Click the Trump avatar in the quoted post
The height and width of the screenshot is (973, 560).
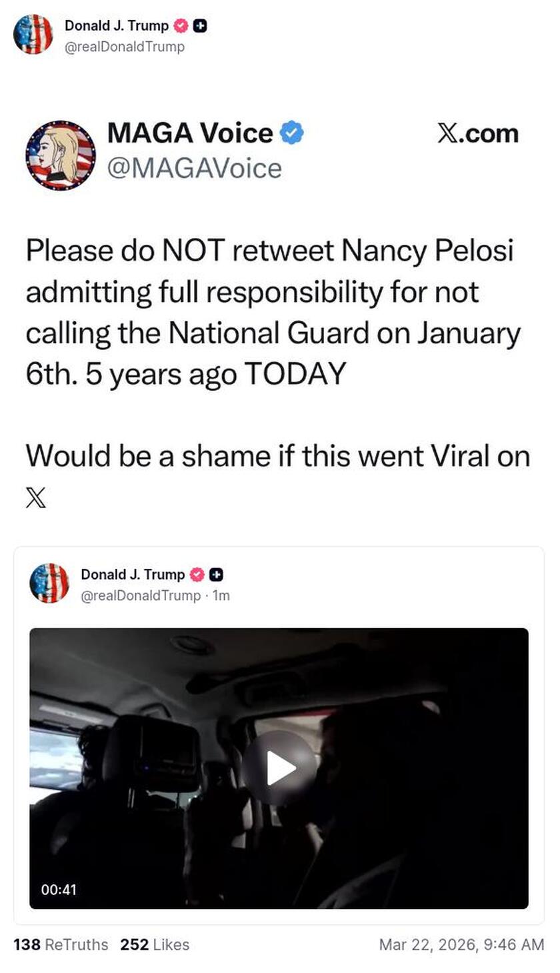click(x=50, y=583)
